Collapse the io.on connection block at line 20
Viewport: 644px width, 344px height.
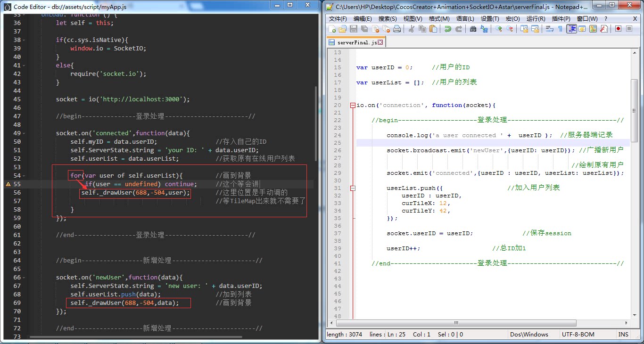point(352,105)
